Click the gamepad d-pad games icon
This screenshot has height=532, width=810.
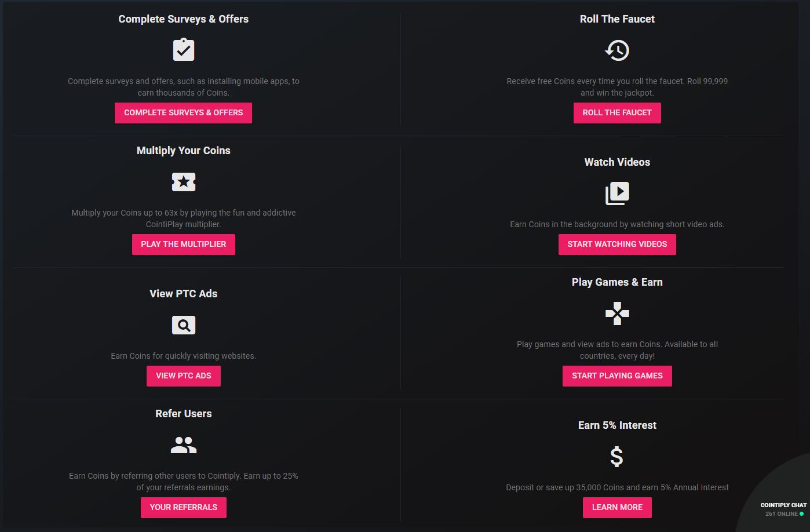click(617, 314)
